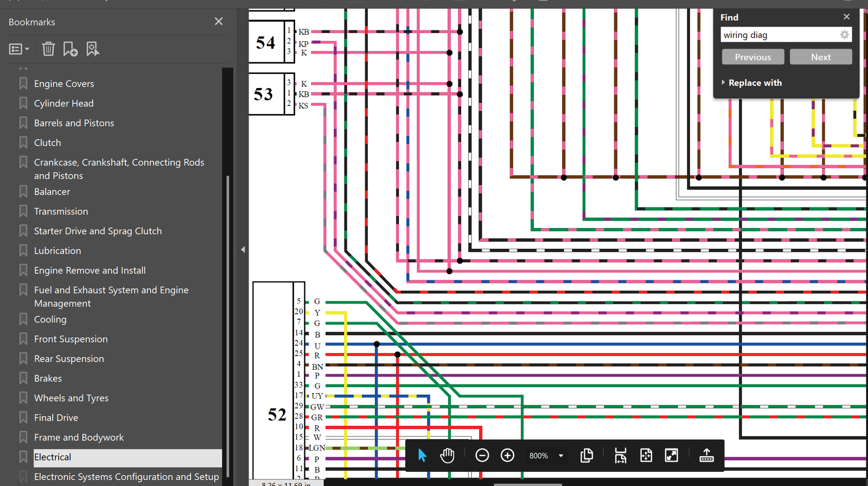Jump to the Cooling bookmark
This screenshot has height=486, width=868.
50,319
